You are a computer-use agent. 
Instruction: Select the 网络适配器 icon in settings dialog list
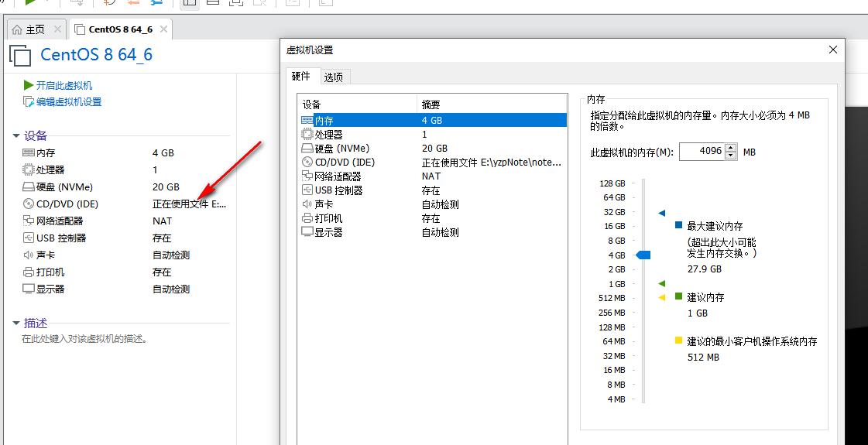click(x=307, y=176)
